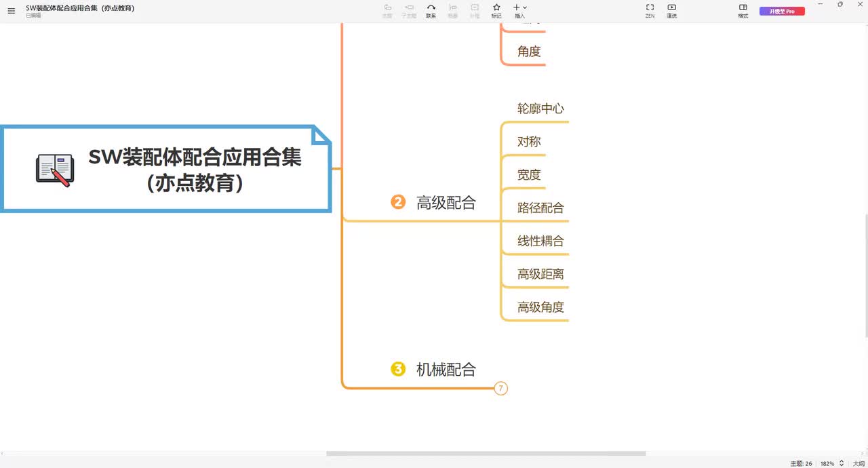Click the zoom stepper arrows
The width and height of the screenshot is (868, 468).
click(x=842, y=463)
